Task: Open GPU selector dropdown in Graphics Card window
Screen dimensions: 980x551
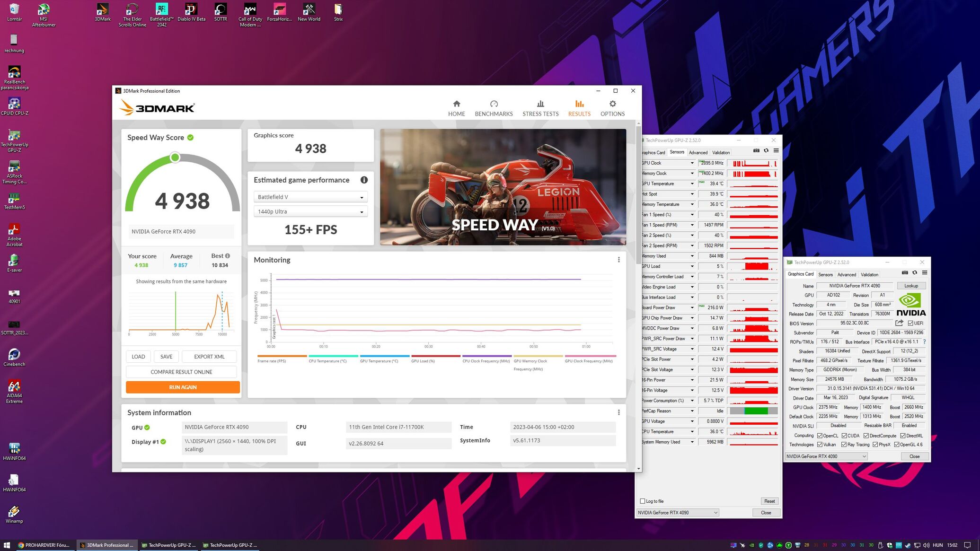Action: (x=826, y=456)
